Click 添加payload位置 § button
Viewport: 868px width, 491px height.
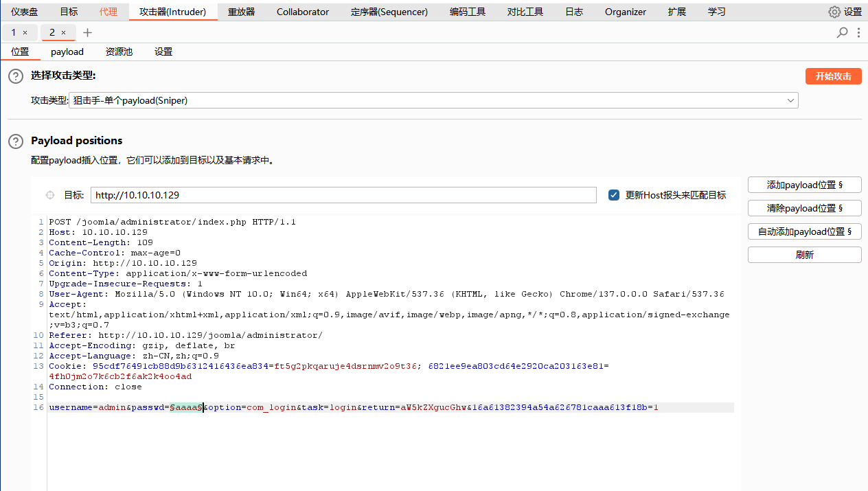coord(804,185)
